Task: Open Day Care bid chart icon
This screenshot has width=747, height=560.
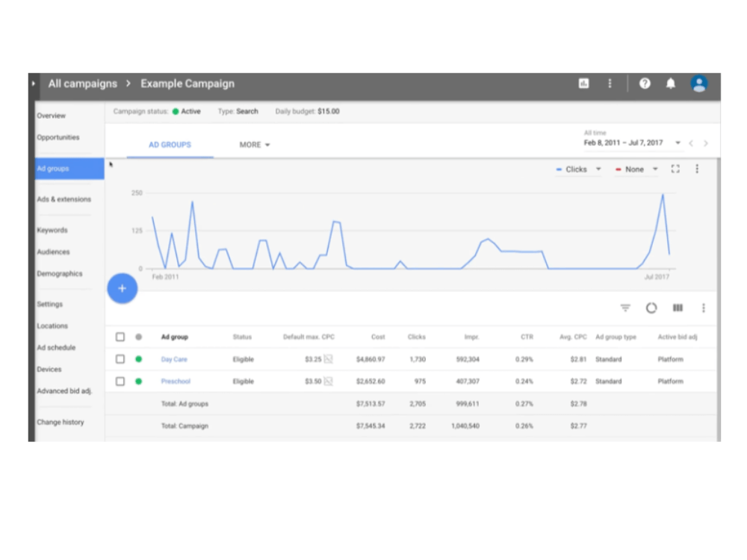Action: pos(328,359)
